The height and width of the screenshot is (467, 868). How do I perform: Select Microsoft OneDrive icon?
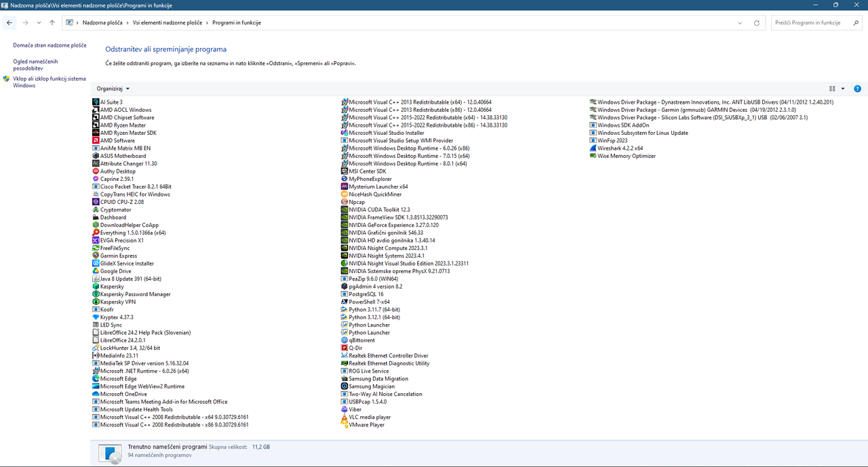tap(95, 394)
